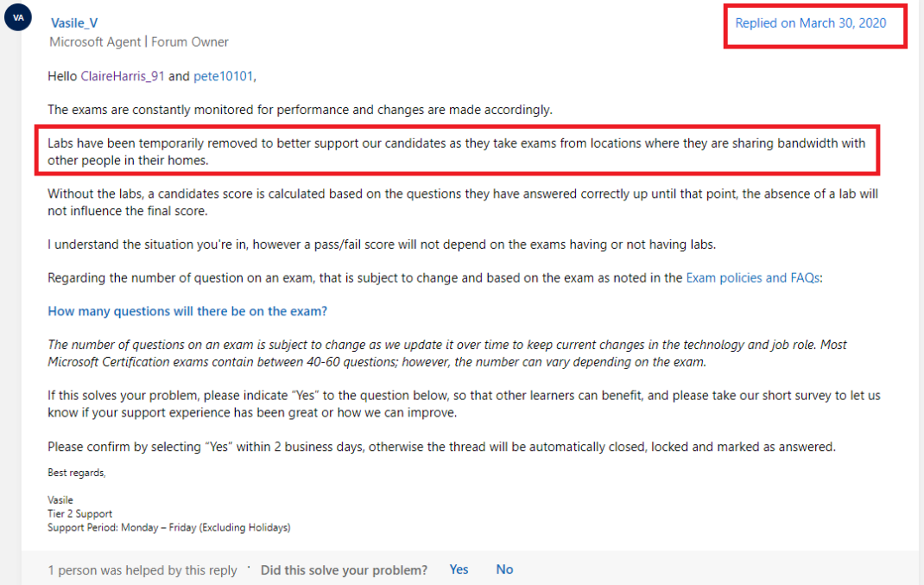Answer Yes to Did this solve your problem
Viewport: 924px width, 585px height.
click(x=459, y=569)
